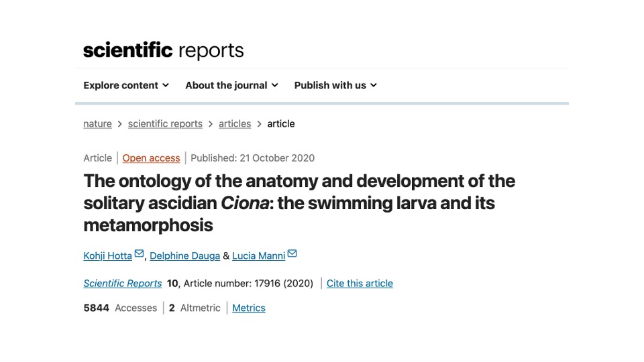Screen dimensions: 644x362
Task: Open the italic Scientific Reports journal link
Action: click(123, 284)
